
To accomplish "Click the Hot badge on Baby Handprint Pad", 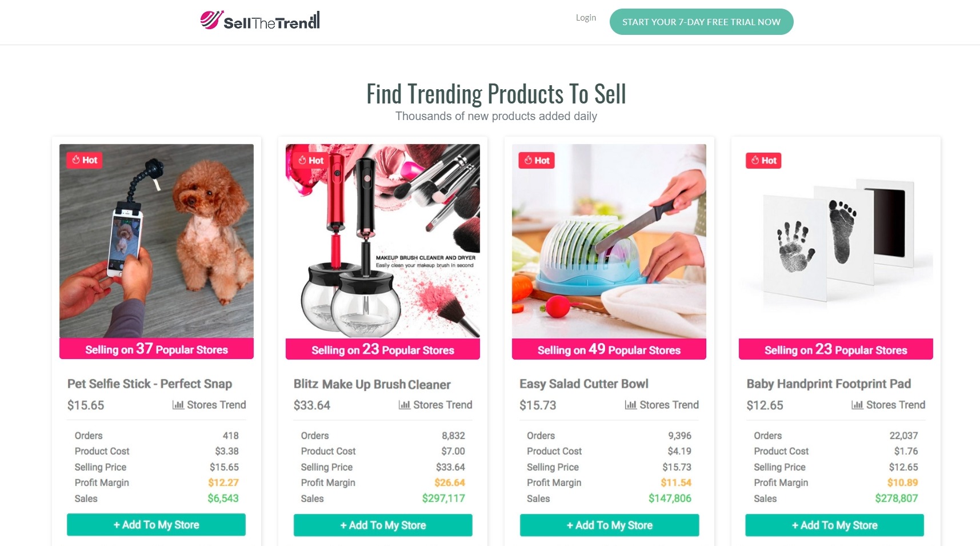I will pos(763,161).
